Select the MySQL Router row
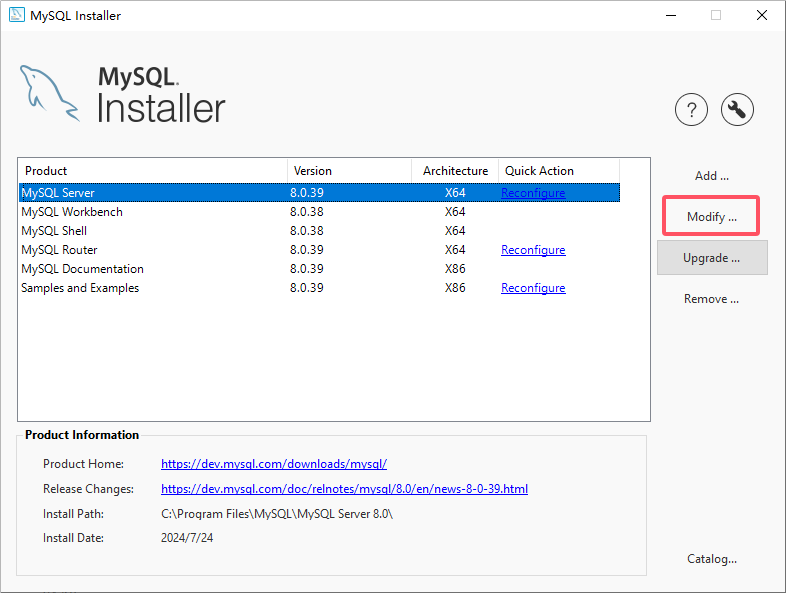The height and width of the screenshot is (593, 786). point(319,250)
